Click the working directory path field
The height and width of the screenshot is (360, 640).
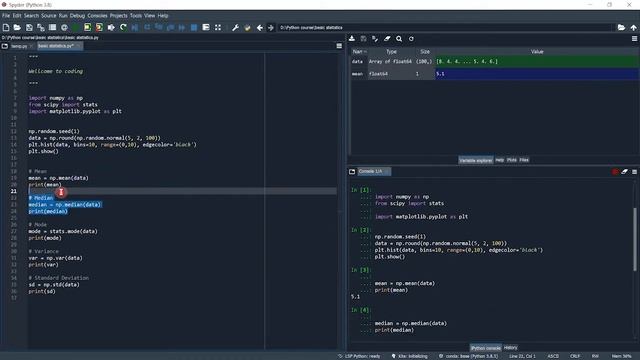point(445,27)
